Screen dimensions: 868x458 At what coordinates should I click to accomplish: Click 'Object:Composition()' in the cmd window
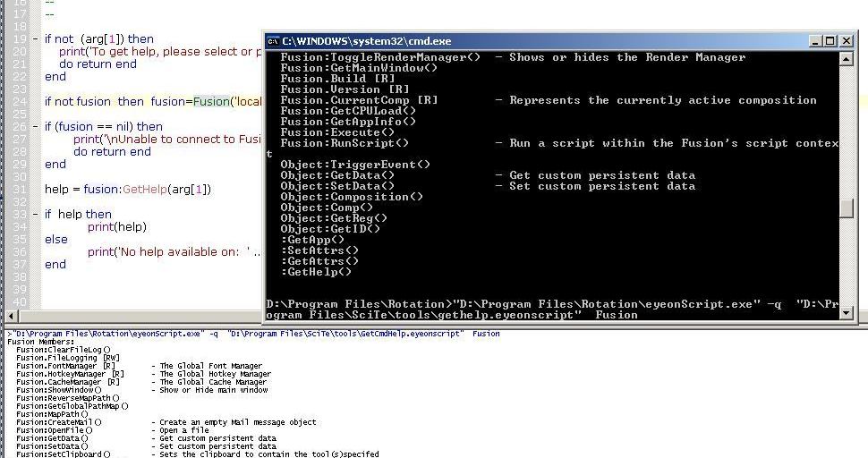pos(352,197)
